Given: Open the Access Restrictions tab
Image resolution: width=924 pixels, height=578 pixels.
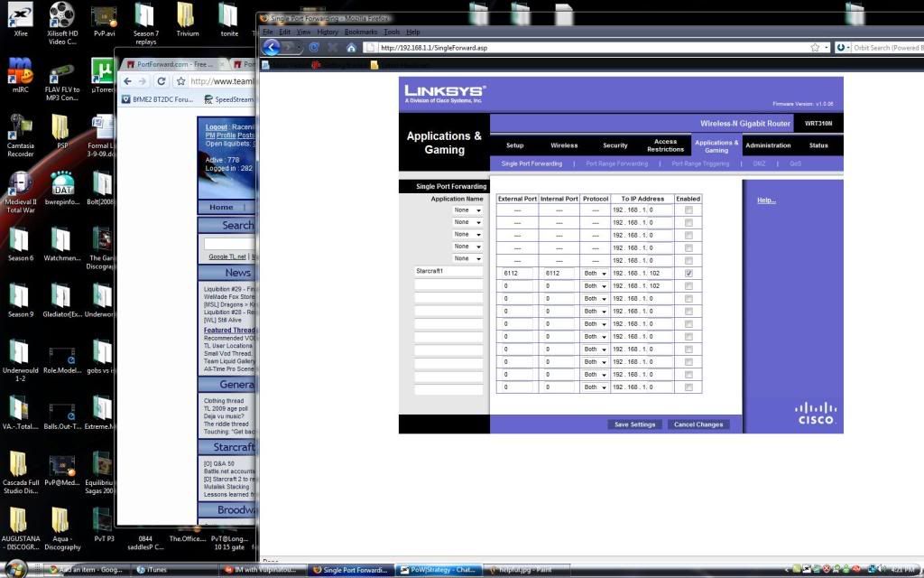Looking at the screenshot, I should coord(665,145).
